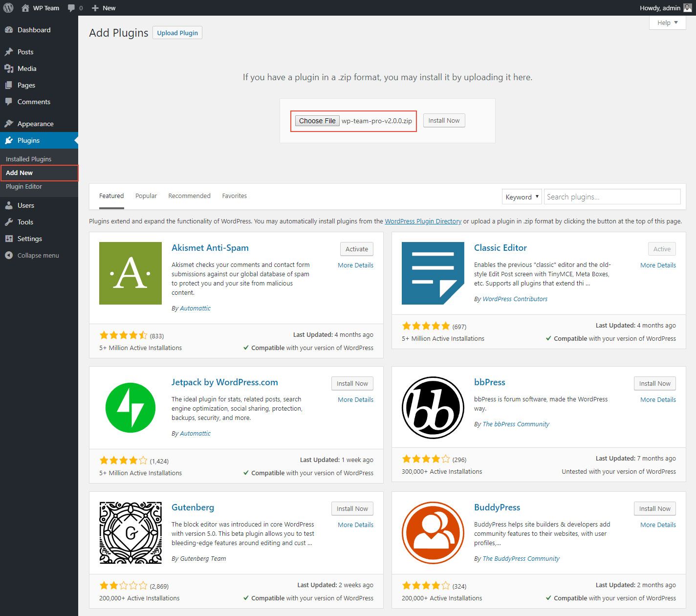696x616 pixels.
Task: Click the Dashboard gauge icon
Action: click(9, 30)
